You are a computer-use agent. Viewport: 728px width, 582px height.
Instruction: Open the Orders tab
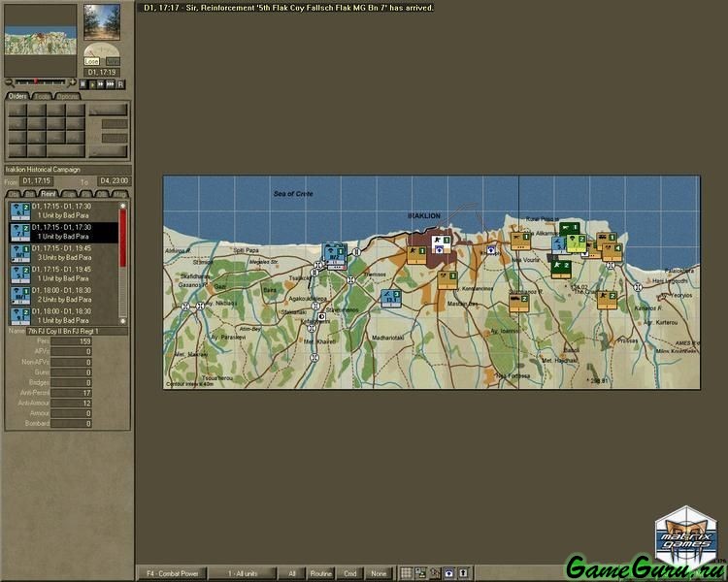(x=17, y=96)
